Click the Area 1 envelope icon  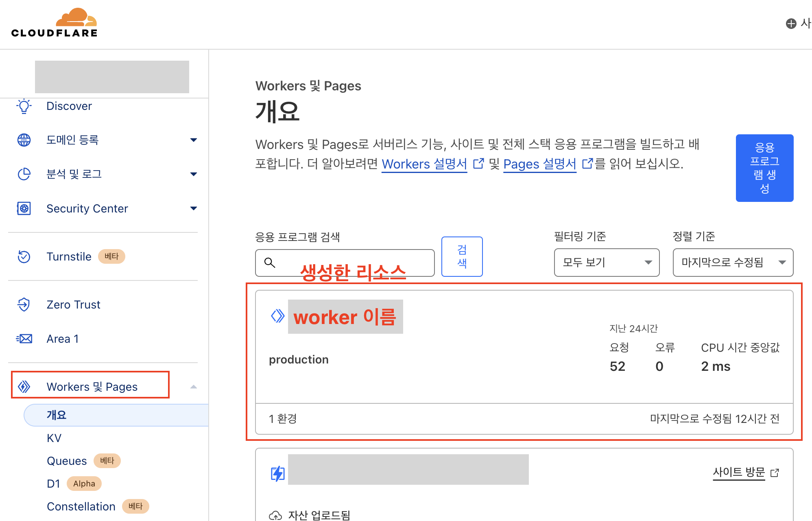24,339
